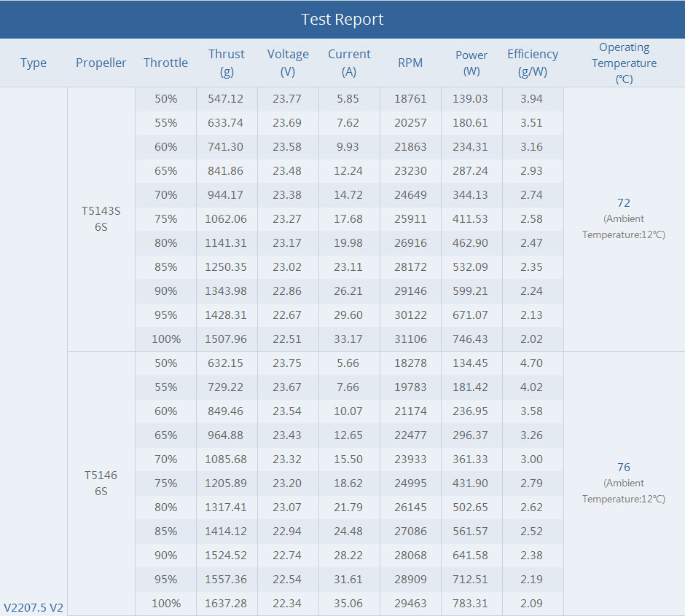Select the Throttle column header
The width and height of the screenshot is (685, 616).
165,63
